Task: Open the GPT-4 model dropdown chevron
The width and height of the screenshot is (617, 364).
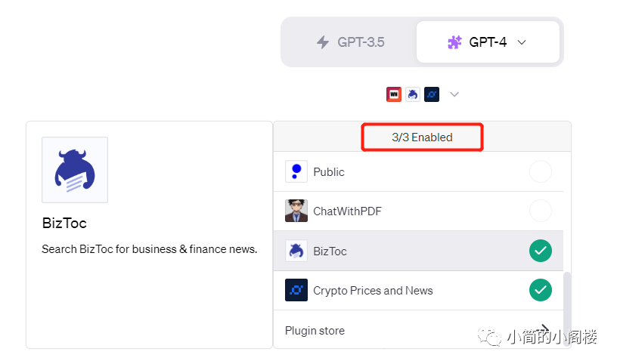Action: pyautogui.click(x=522, y=42)
